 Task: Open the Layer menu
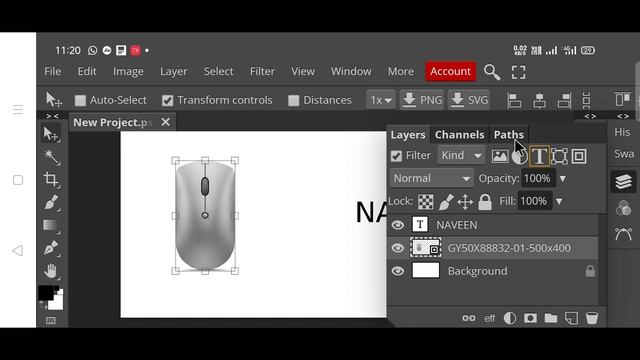pos(173,71)
